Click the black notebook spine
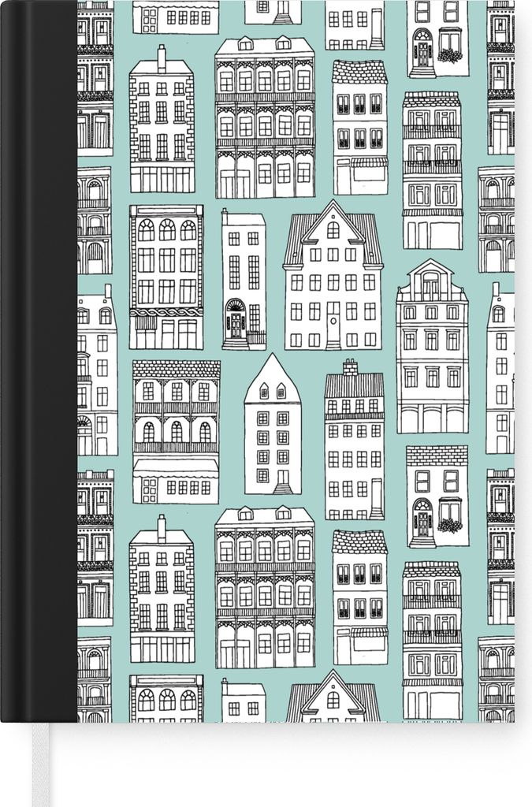 click(39, 361)
